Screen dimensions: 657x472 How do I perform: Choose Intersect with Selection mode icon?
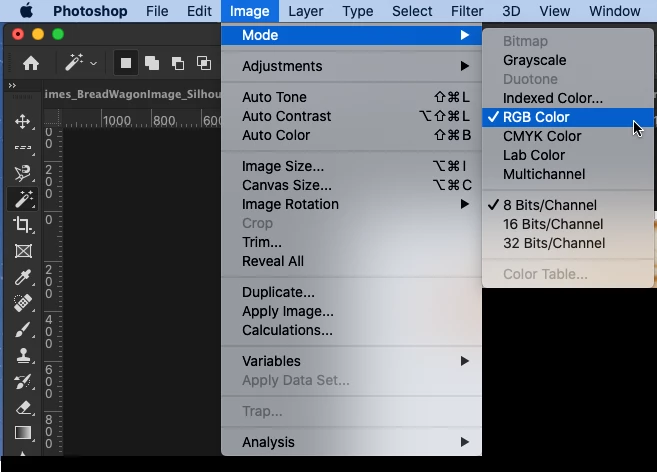(204, 63)
